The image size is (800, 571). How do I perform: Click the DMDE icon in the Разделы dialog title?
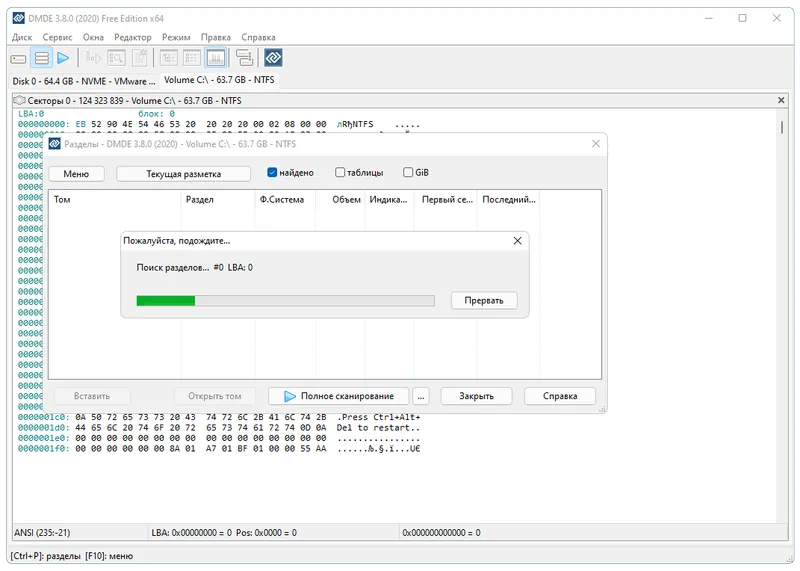[54, 144]
